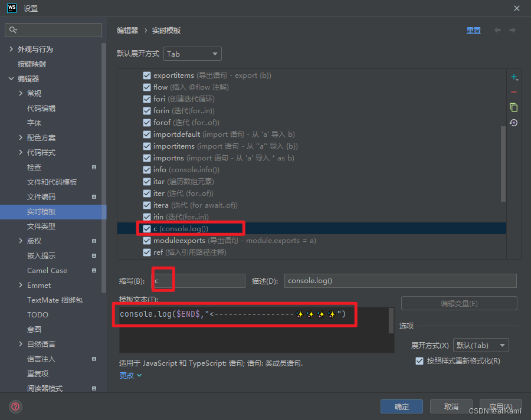Add a new live template with the plus icon
531x420 pixels.
[x=514, y=77]
